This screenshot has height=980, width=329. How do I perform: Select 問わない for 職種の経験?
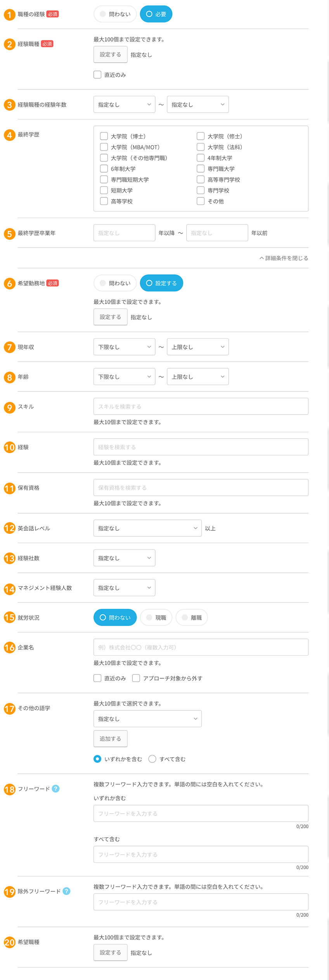pos(115,14)
